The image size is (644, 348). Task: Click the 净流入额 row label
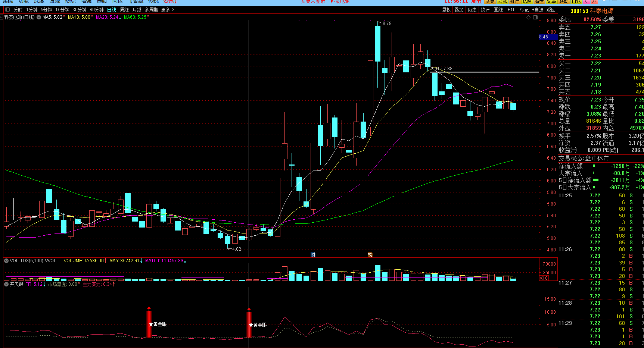click(x=570, y=166)
